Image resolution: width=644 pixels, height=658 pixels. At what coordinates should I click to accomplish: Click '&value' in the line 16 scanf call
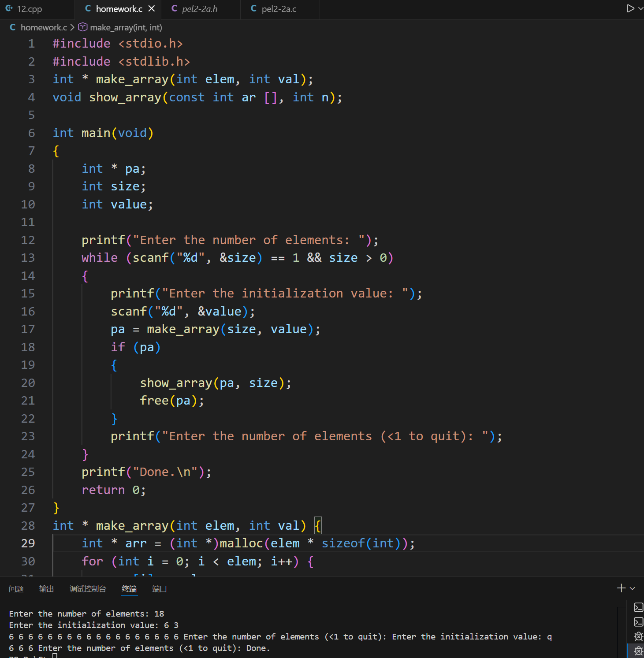[220, 312]
